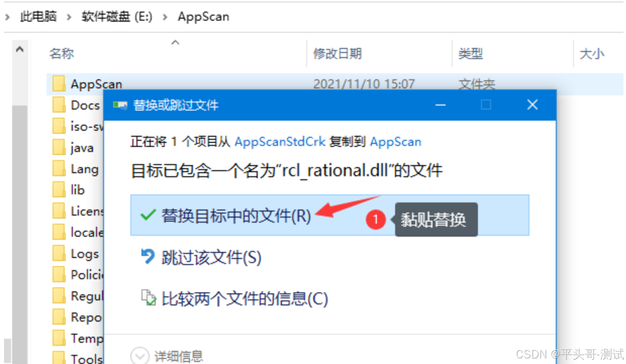This screenshot has height=364, width=626.
Task: Click the scrollbar up arrow
Action: coord(19,49)
